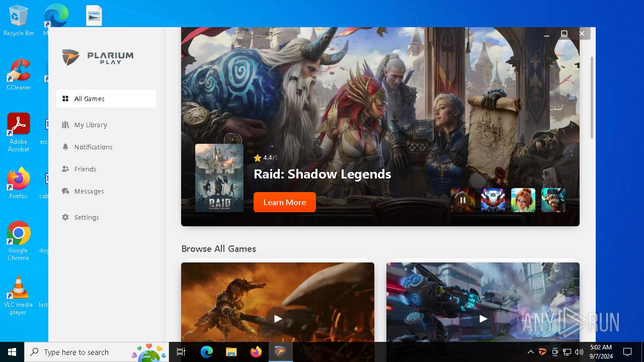The width and height of the screenshot is (644, 362).
Task: Close the Plarium Play window
Action: click(x=582, y=34)
